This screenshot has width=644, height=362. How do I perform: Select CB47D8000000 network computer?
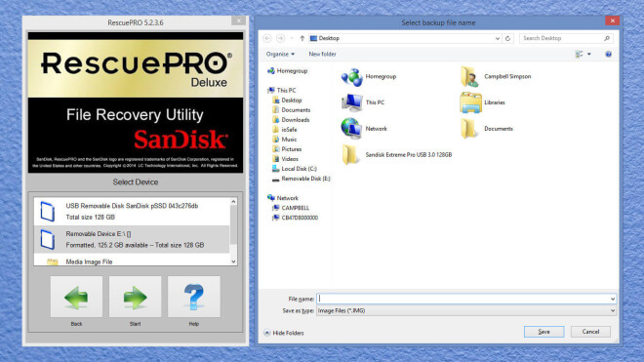point(295,218)
